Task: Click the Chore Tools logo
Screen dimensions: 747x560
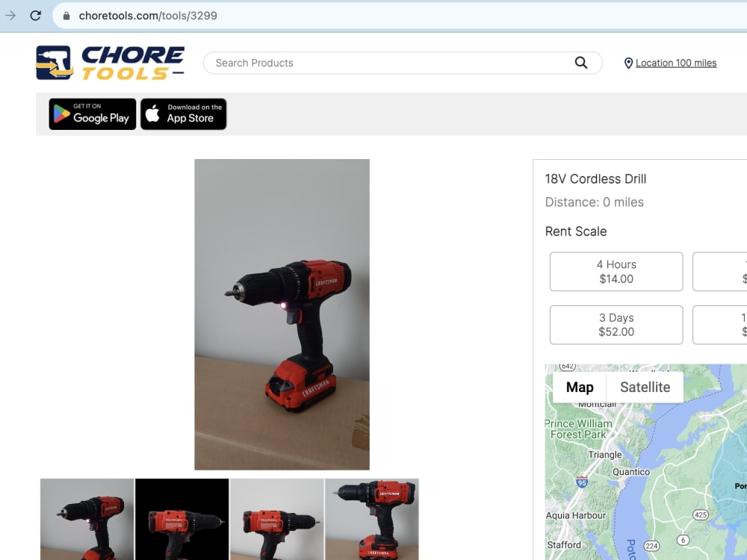Action: pos(110,63)
